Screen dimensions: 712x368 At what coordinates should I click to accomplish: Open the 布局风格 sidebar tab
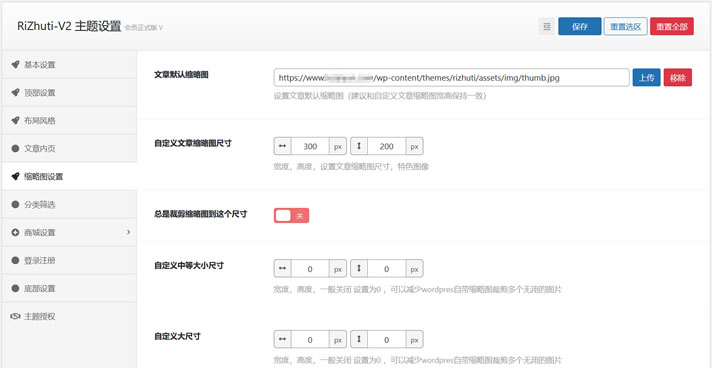[69, 121]
